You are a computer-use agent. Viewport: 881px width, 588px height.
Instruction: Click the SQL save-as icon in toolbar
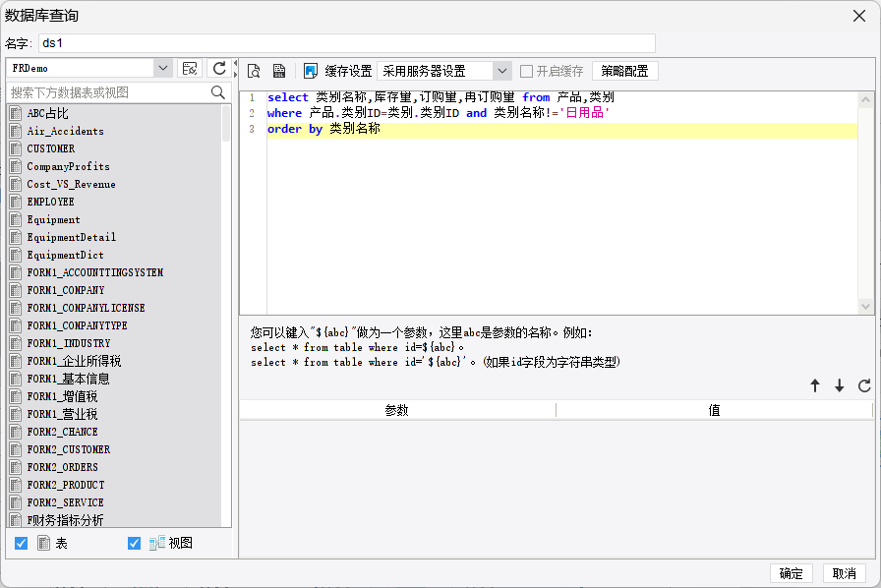click(278, 71)
